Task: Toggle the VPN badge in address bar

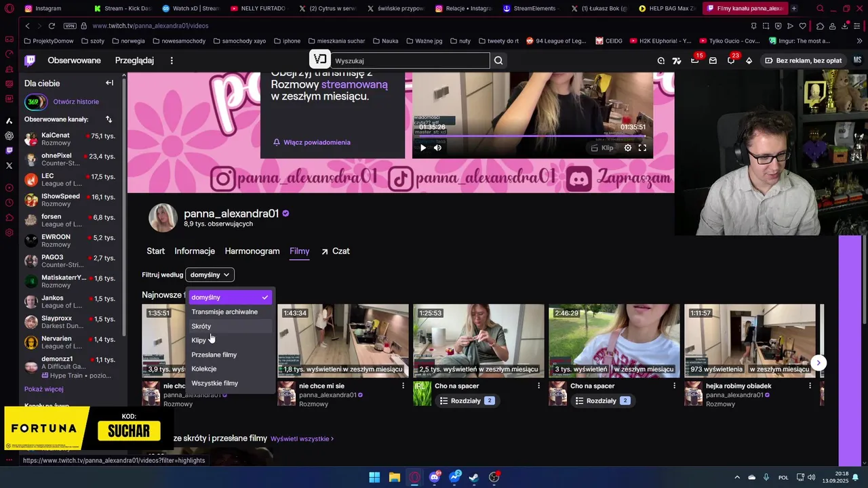Action: [x=70, y=26]
